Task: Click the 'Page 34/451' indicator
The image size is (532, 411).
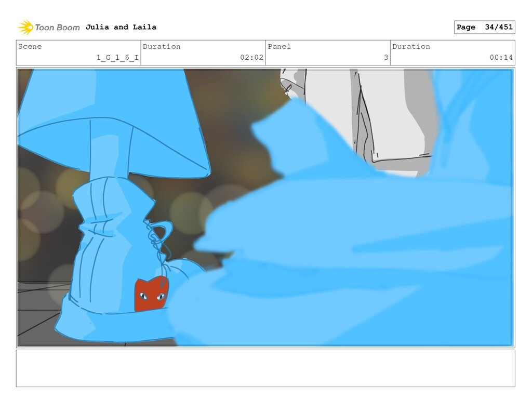Action: click(484, 27)
